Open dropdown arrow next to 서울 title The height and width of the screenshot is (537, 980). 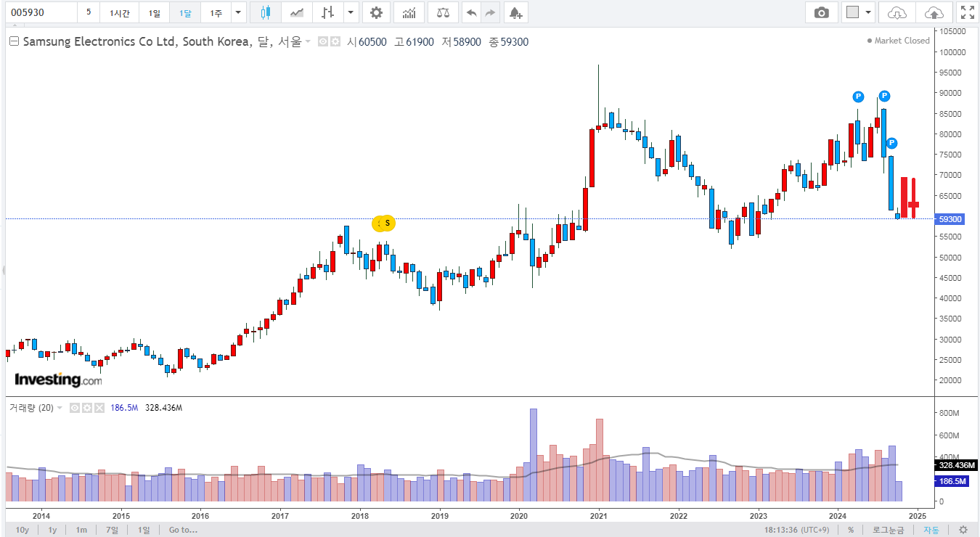pos(308,42)
